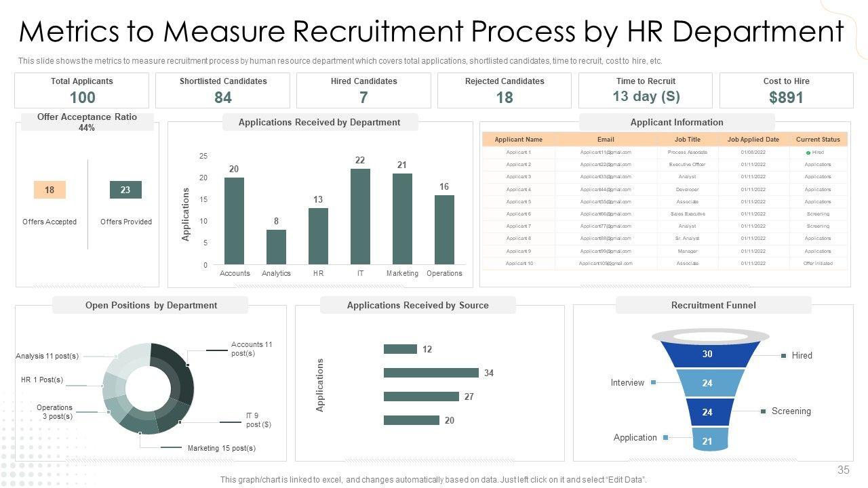Click the Current Status column header
This screenshot has width=868, height=488.
tap(818, 140)
